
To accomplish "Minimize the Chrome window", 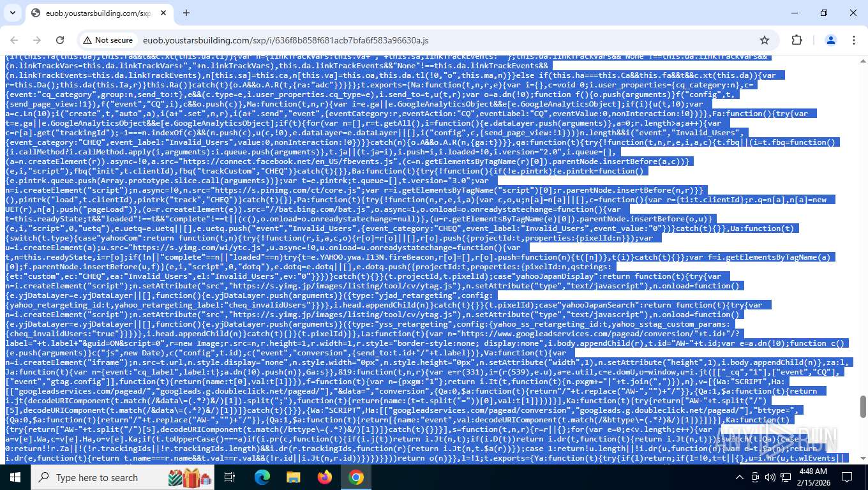I will 795,13.
